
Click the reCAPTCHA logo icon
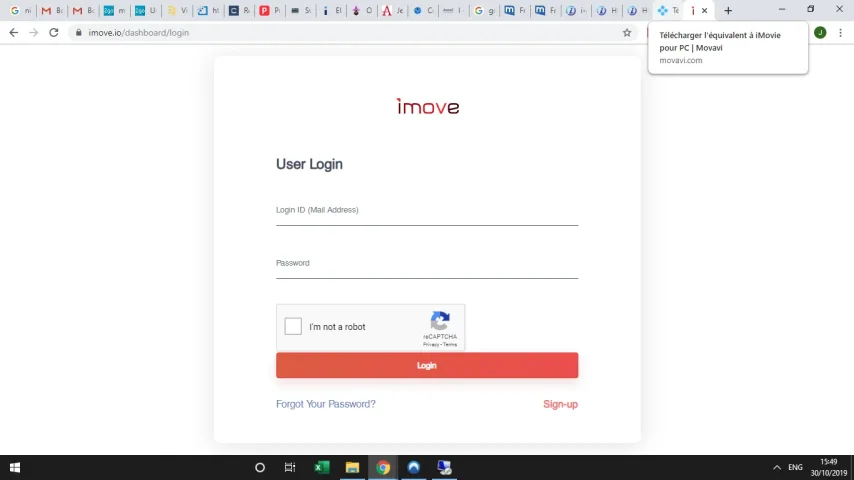point(440,321)
